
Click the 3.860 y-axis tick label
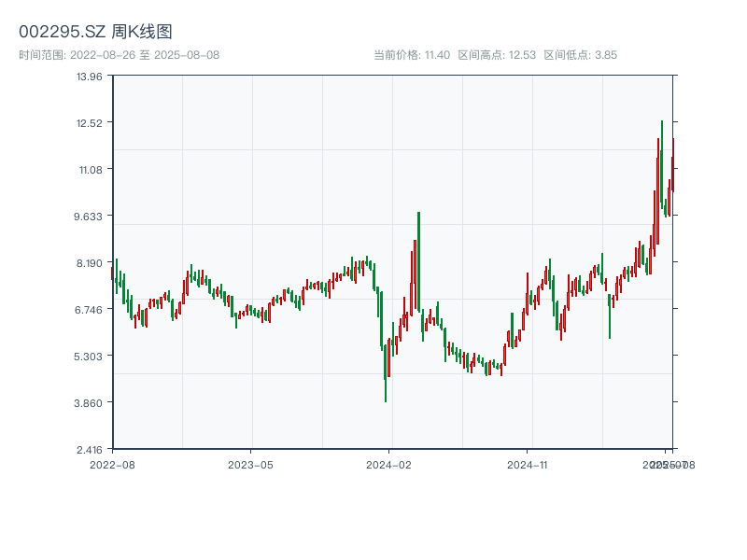click(x=90, y=402)
